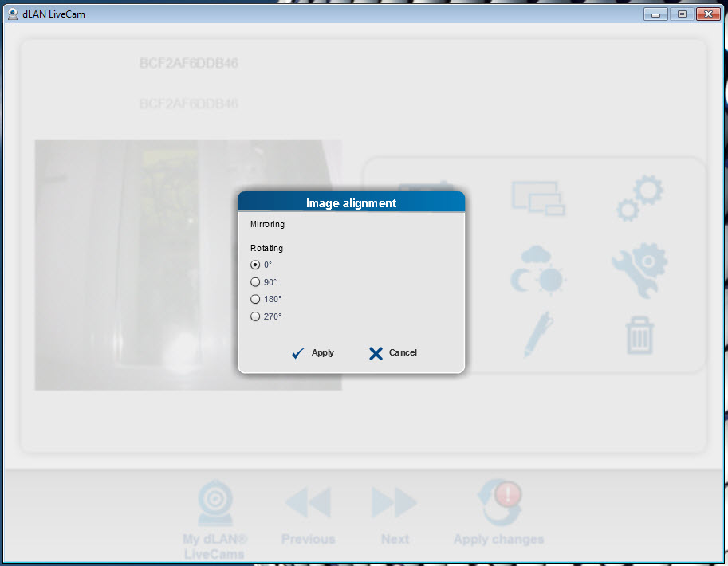Click the Image alignment dialog title
The image size is (728, 566).
pyautogui.click(x=351, y=203)
